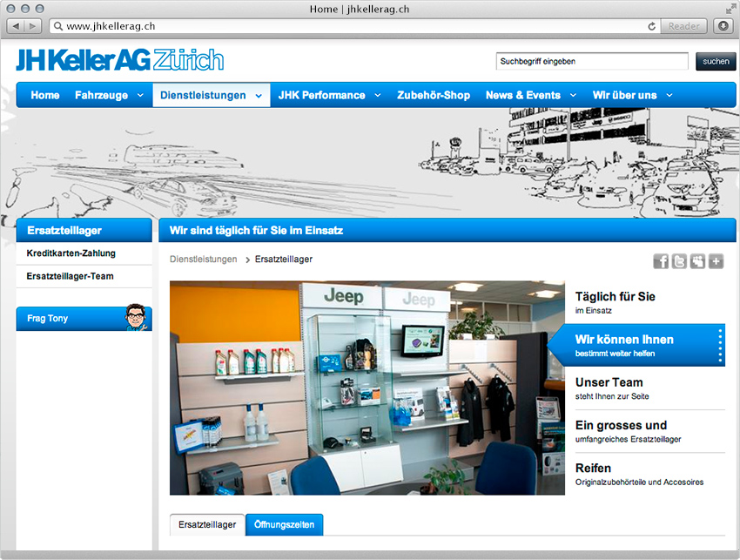Click the Reader button
The height and width of the screenshot is (560, 740).
[683, 26]
